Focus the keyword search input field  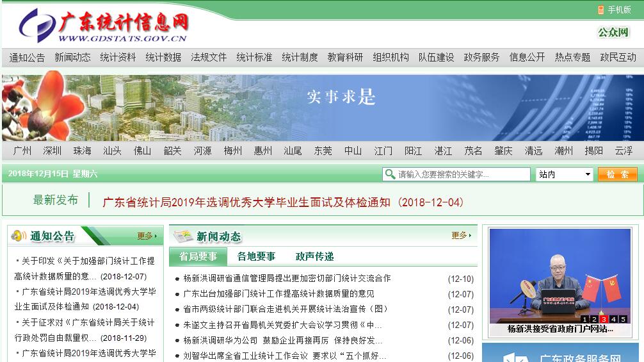tap(456, 174)
